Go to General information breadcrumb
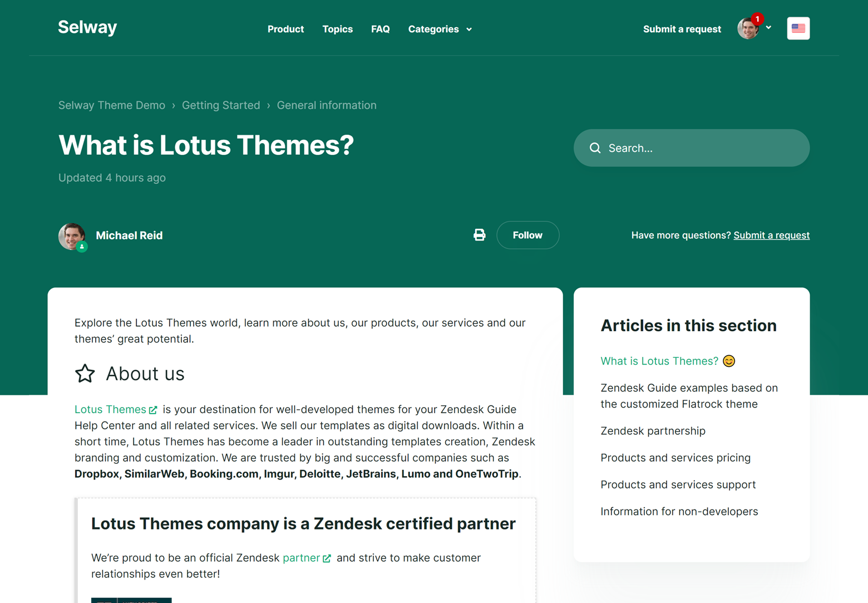 (x=327, y=105)
